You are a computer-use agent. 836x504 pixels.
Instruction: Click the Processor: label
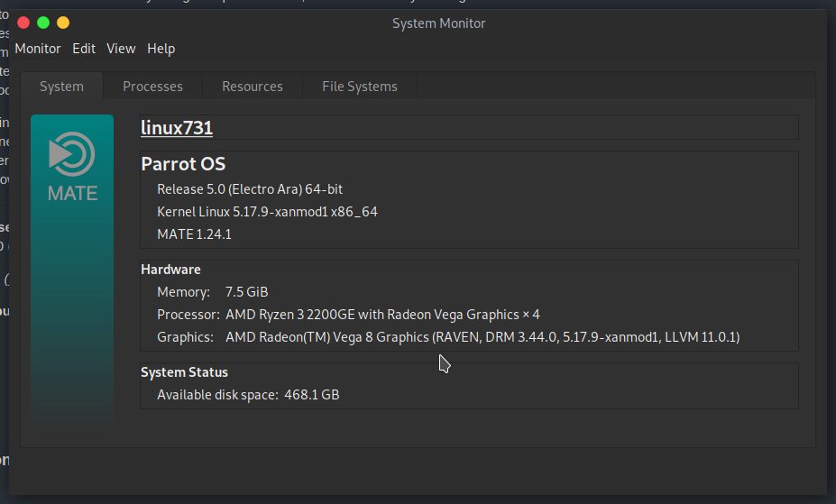click(188, 315)
